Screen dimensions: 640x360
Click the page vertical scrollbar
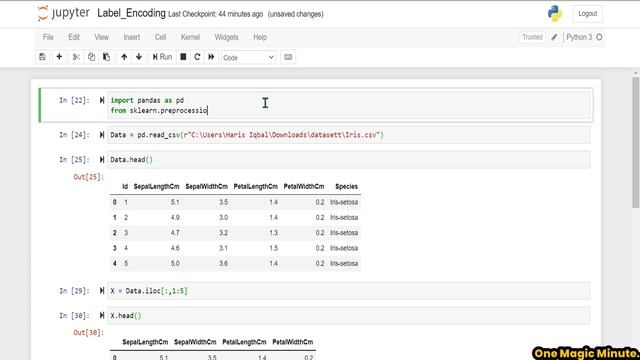(636, 143)
